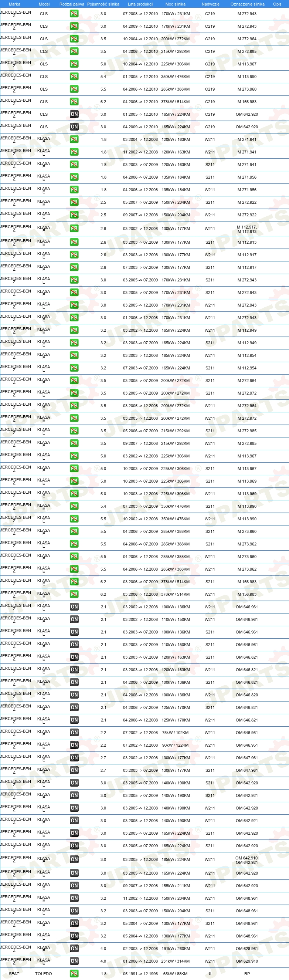
Task: Click the 75kW / 102KM power cell
Action: click(175, 732)
